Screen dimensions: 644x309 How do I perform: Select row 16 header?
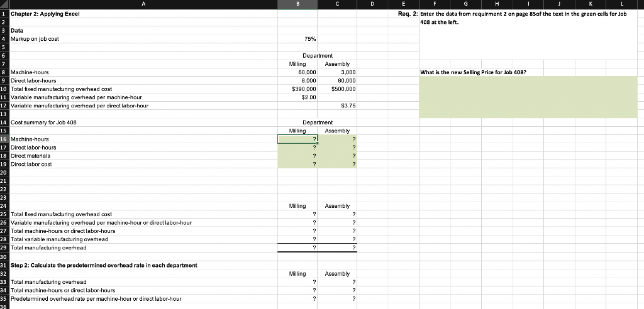click(4, 139)
